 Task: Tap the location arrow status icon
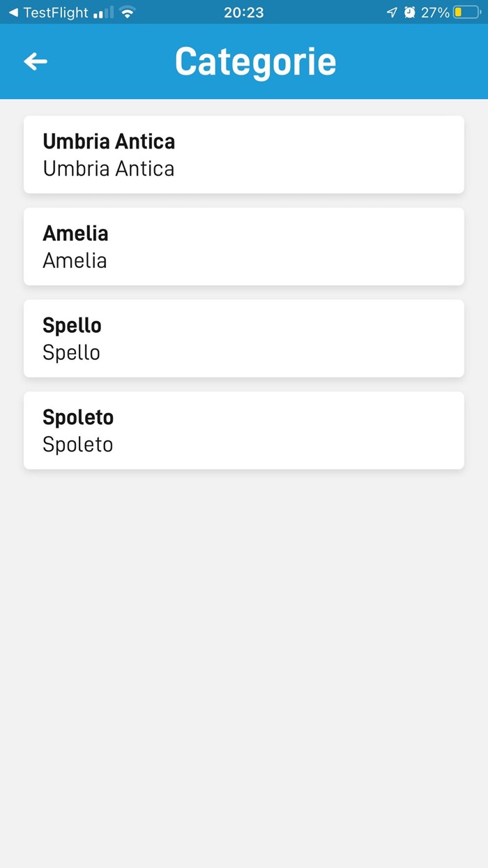pyautogui.click(x=392, y=13)
